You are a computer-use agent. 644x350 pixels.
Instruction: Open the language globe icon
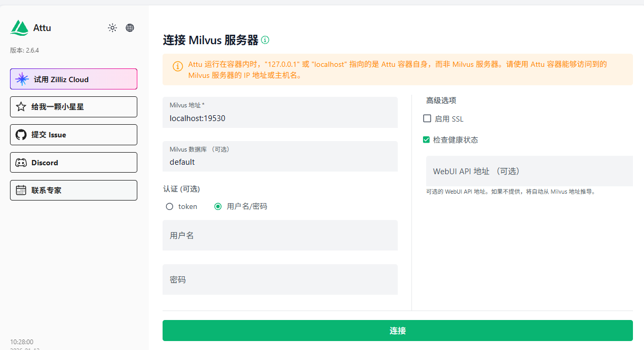click(x=130, y=28)
